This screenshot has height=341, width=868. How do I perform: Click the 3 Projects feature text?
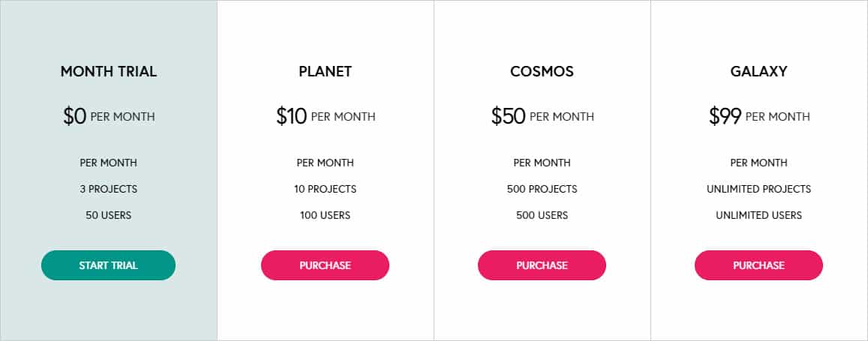point(108,189)
